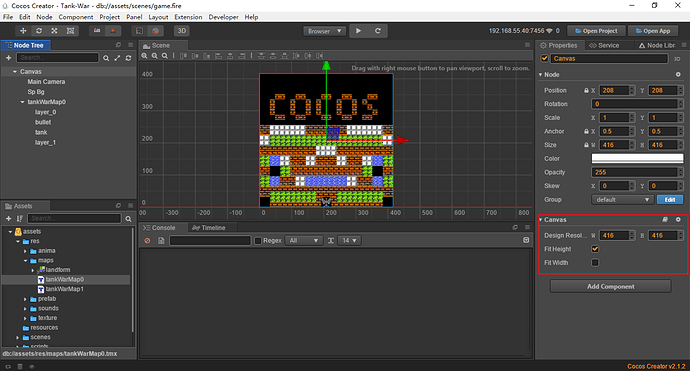Select the move transform tool
This screenshot has height=371, width=690.
point(23,31)
